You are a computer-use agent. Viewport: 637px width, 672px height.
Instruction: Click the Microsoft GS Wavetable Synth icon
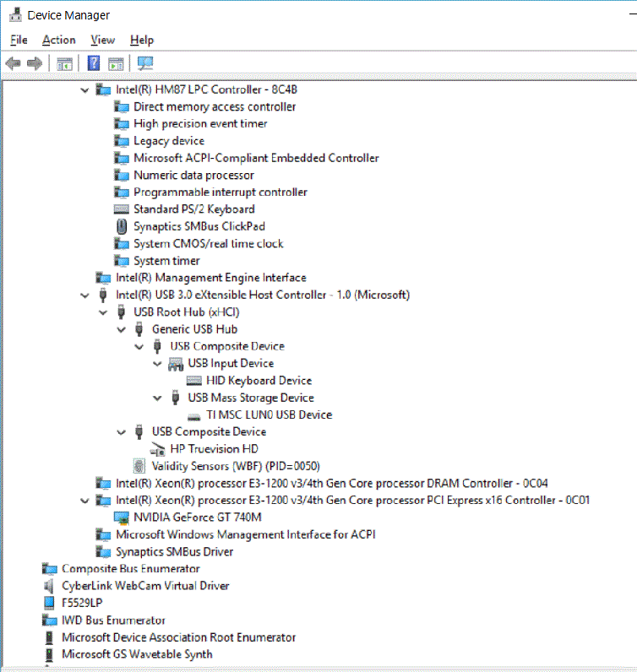[x=49, y=654]
